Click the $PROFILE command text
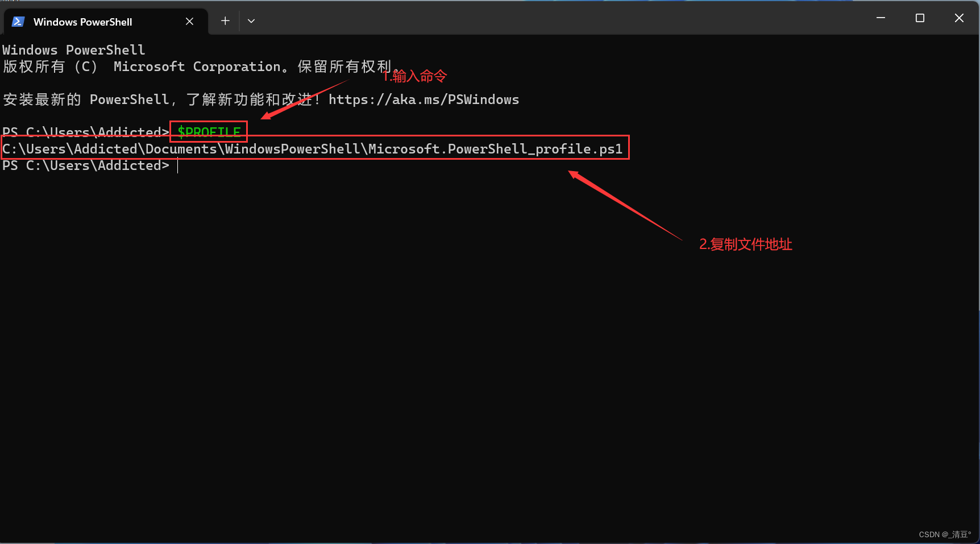The height and width of the screenshot is (544, 980). coord(209,132)
